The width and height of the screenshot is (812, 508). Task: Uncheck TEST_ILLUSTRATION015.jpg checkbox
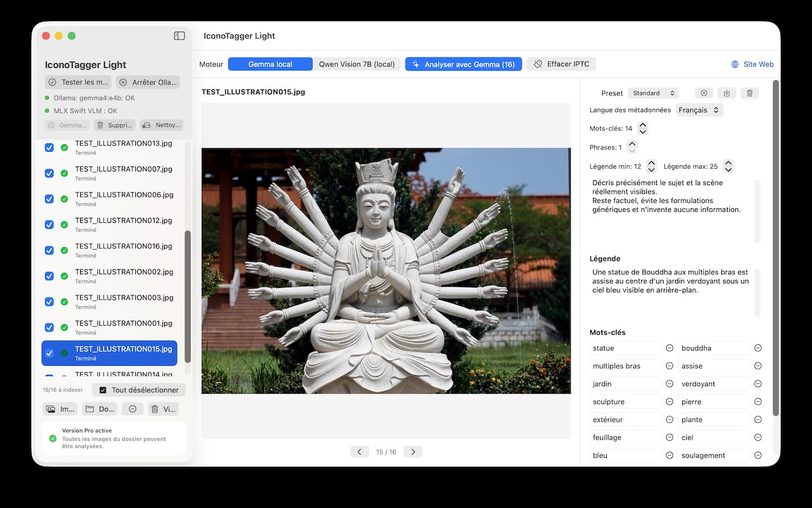click(x=49, y=353)
